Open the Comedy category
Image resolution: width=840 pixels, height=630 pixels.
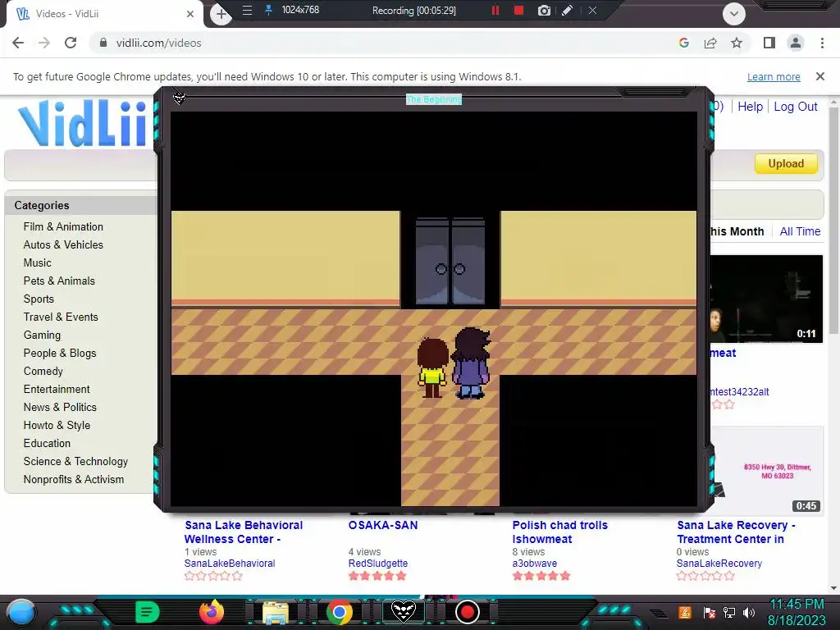(x=43, y=372)
